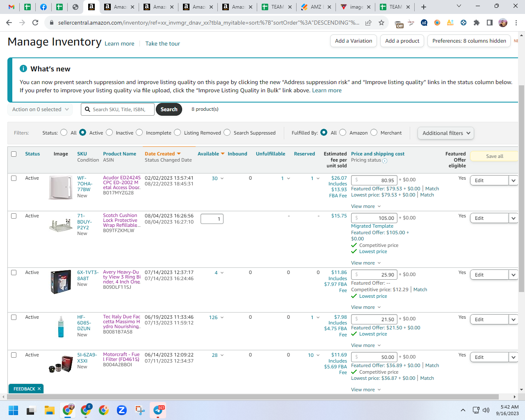Screen dimensions: 525x420
Task: Open the extension icon showing the 'Off' badge
Action: click(x=399, y=23)
